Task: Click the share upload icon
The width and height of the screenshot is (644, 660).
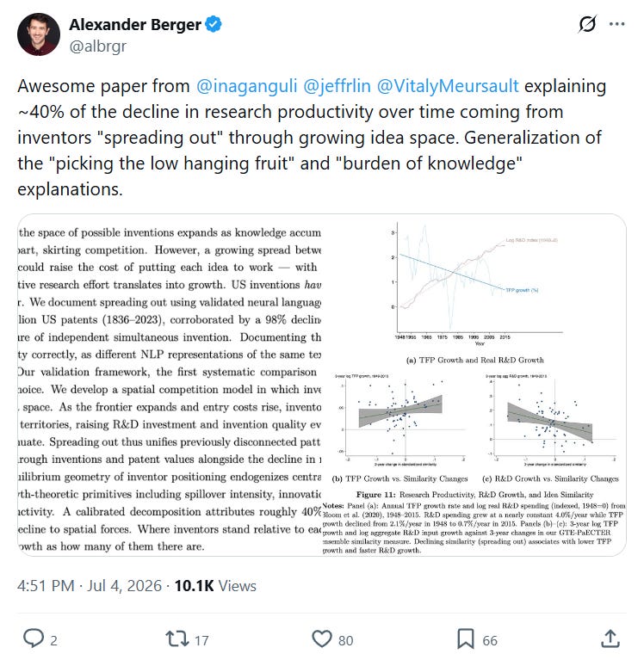Action: coord(610,638)
